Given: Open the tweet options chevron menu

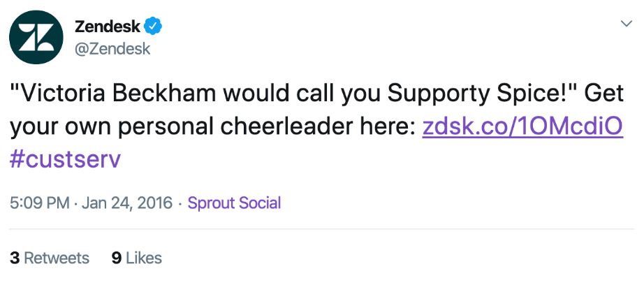Looking at the screenshot, I should 627,23.
